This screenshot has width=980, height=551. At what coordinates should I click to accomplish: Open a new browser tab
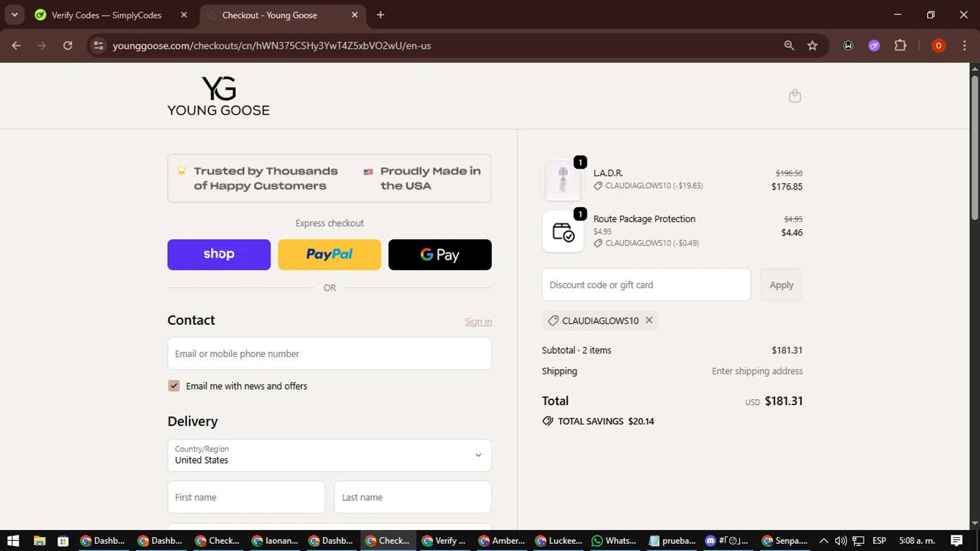[x=380, y=15]
